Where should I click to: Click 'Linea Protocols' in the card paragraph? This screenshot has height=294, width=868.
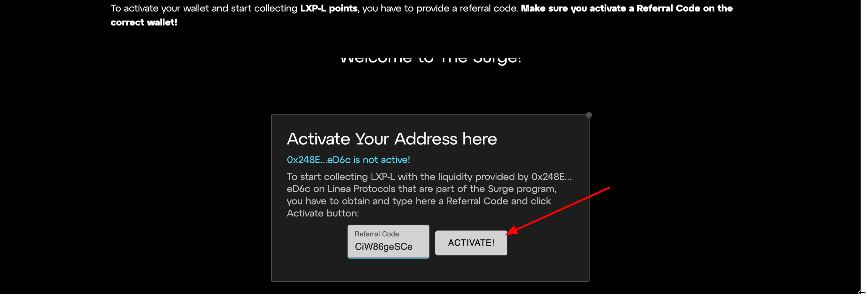click(361, 189)
